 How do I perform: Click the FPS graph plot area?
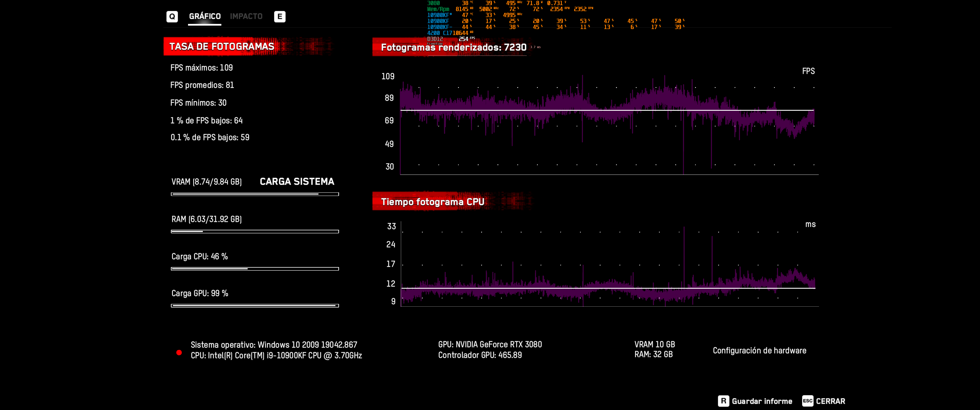point(609,126)
